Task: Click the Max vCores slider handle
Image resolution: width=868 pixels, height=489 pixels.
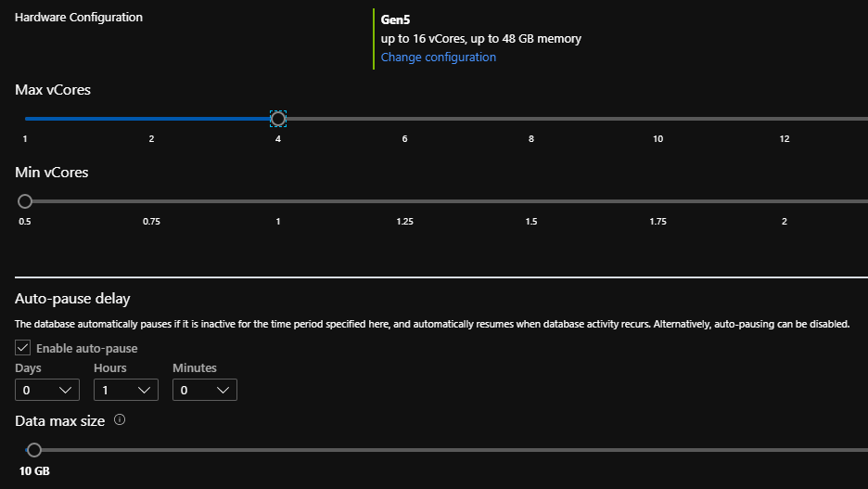Action: point(278,119)
